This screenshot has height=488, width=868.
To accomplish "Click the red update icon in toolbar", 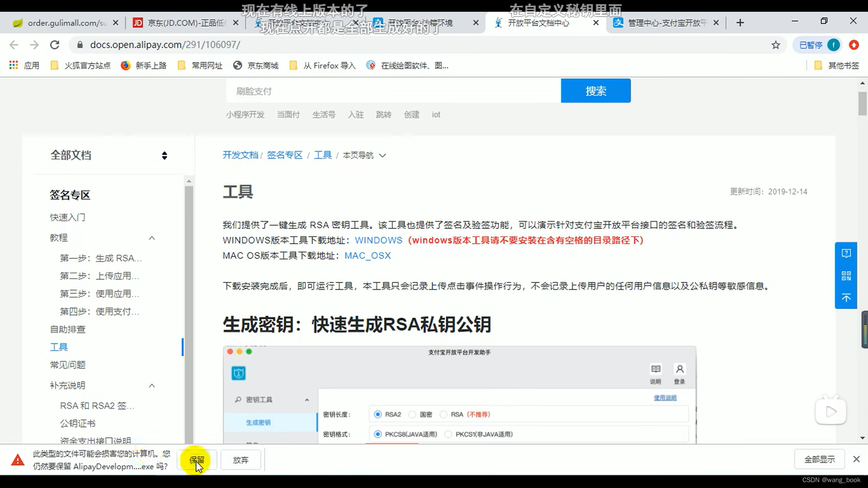I will click(x=854, y=45).
